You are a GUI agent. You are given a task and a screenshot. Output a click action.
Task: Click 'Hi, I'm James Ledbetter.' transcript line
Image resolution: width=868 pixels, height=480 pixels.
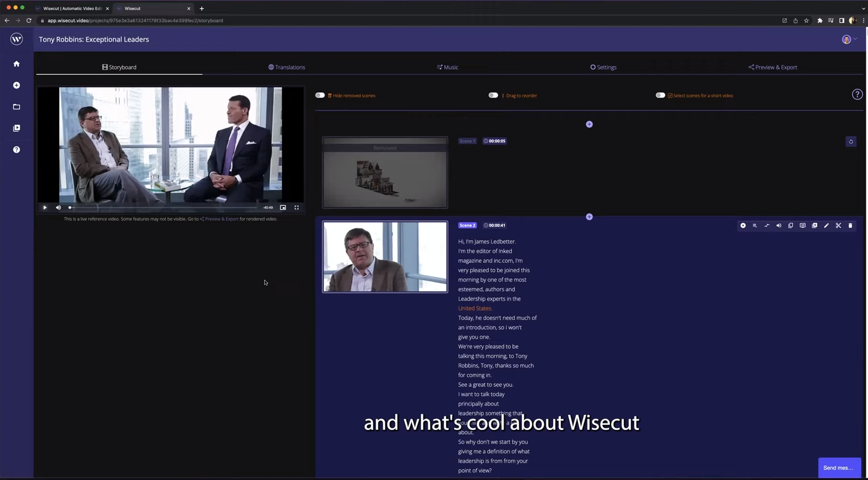click(487, 242)
